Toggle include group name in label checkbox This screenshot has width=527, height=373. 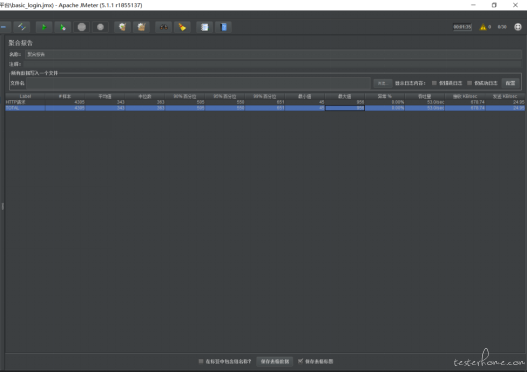click(x=201, y=361)
